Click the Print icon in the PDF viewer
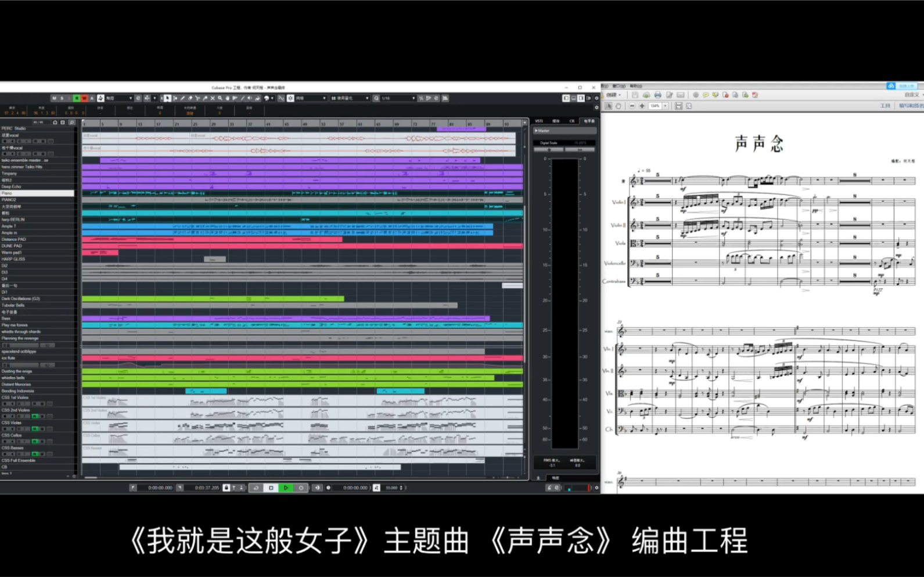The height and width of the screenshot is (577, 924). [x=657, y=95]
